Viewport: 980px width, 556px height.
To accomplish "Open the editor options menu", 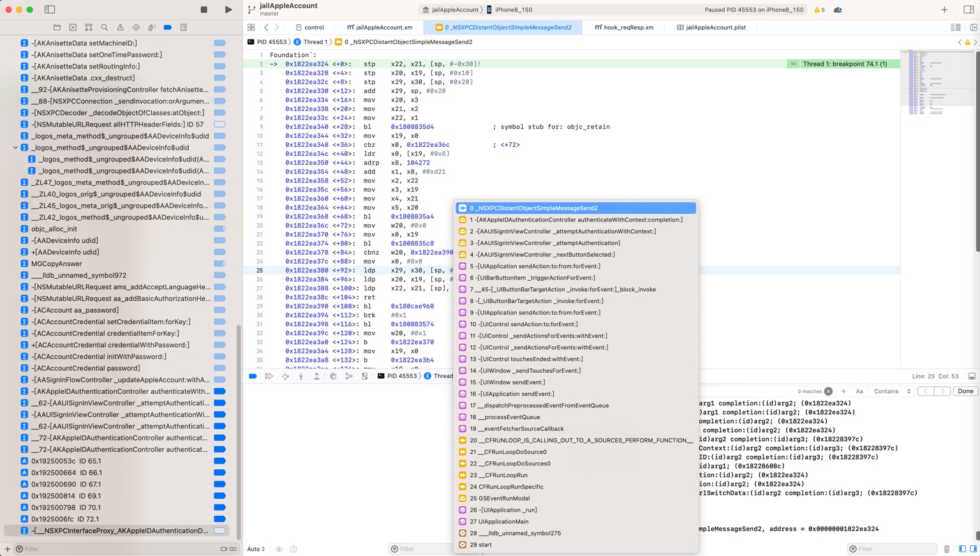I will (955, 27).
